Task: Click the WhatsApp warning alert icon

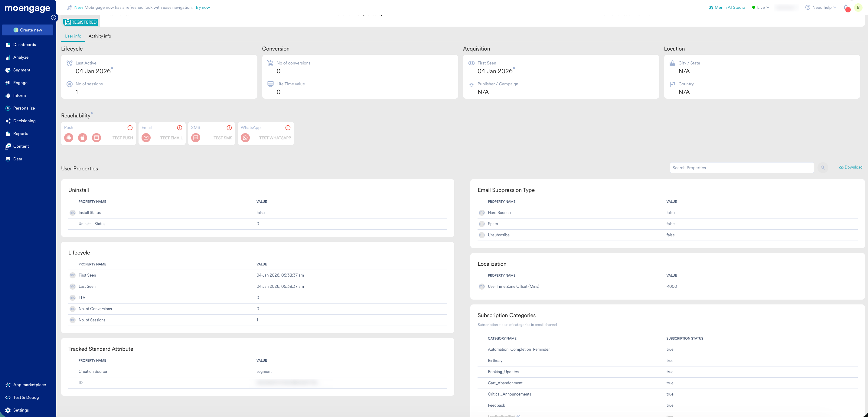Action: pyautogui.click(x=288, y=128)
